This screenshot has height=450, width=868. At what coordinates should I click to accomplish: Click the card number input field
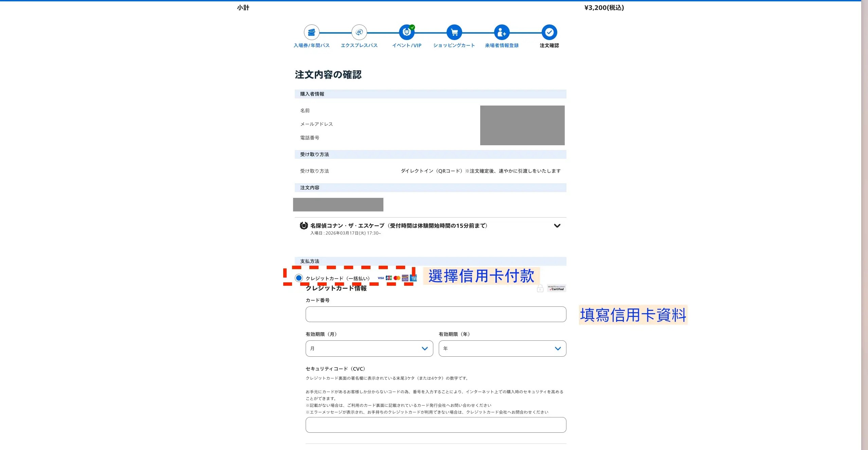(x=436, y=314)
